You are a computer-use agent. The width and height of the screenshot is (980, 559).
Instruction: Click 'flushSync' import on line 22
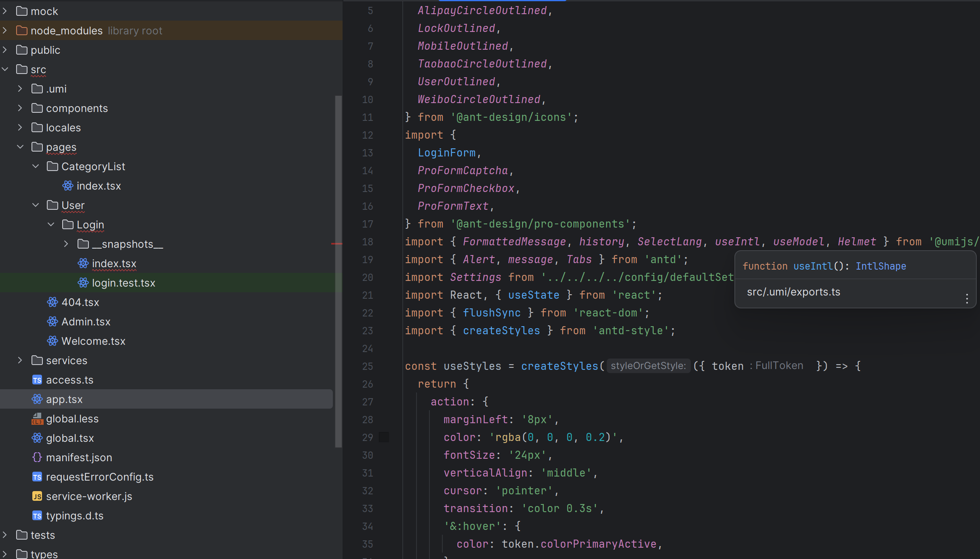pos(492,313)
